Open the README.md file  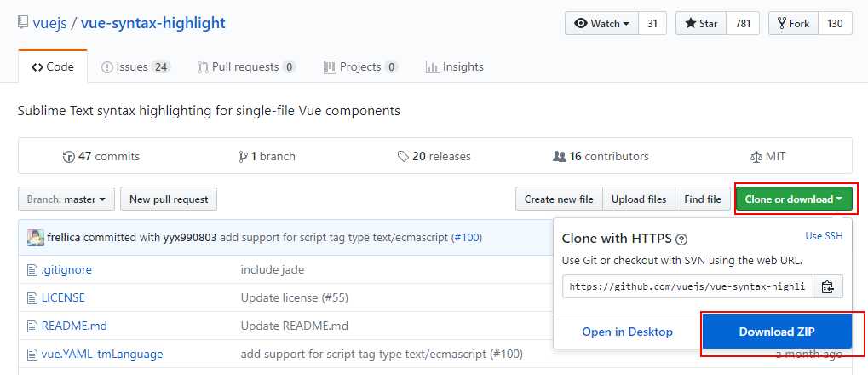(74, 326)
